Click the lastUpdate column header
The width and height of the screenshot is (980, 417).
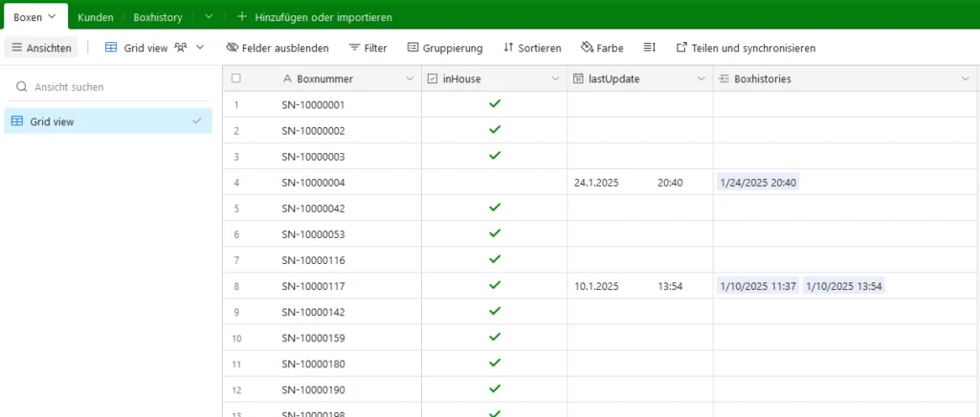tap(640, 78)
